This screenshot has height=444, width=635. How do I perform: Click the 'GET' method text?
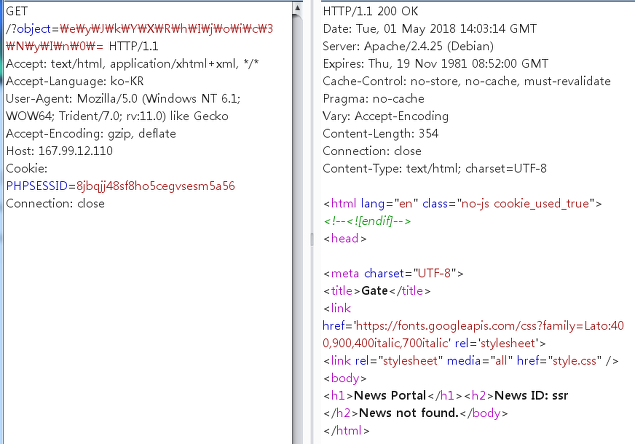pos(17,11)
